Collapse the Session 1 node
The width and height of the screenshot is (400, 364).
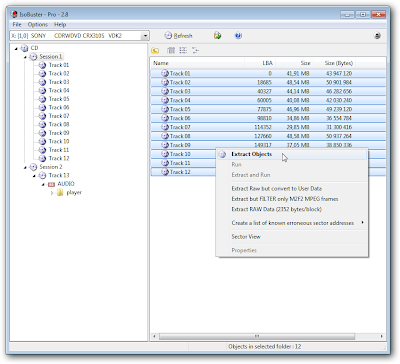point(25,57)
